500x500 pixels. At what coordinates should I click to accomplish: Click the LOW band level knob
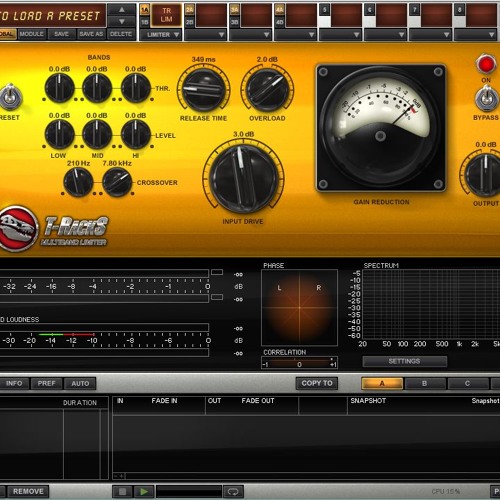coord(59,135)
